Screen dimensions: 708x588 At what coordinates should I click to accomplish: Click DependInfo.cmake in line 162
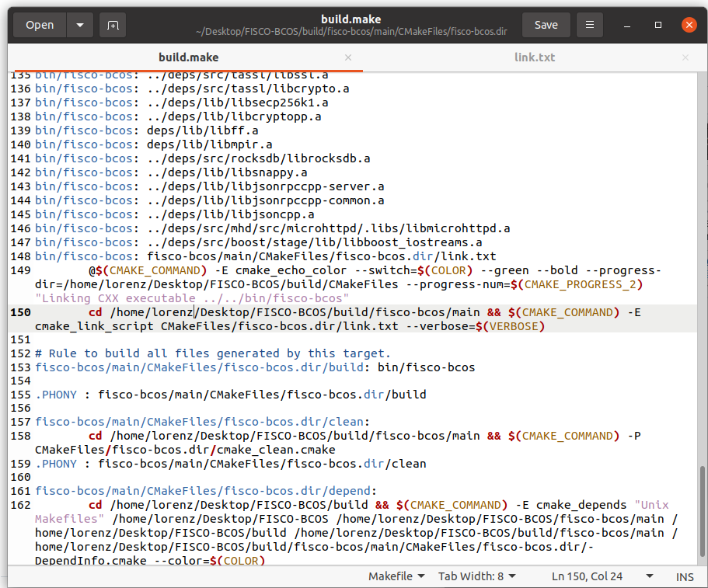(91, 561)
